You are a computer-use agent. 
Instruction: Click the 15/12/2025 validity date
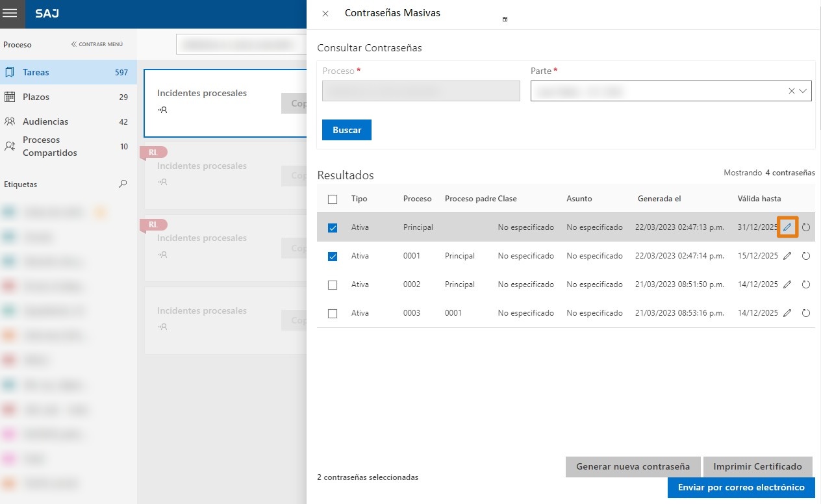coord(757,256)
